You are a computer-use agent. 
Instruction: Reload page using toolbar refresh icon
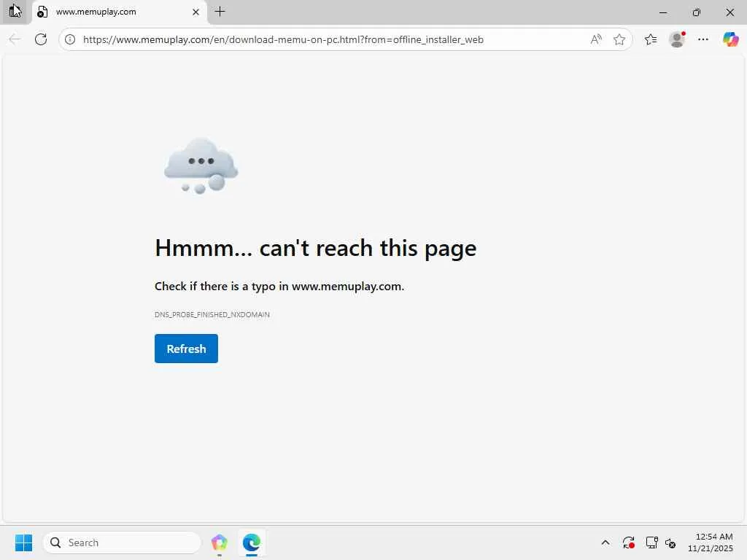[x=41, y=39]
